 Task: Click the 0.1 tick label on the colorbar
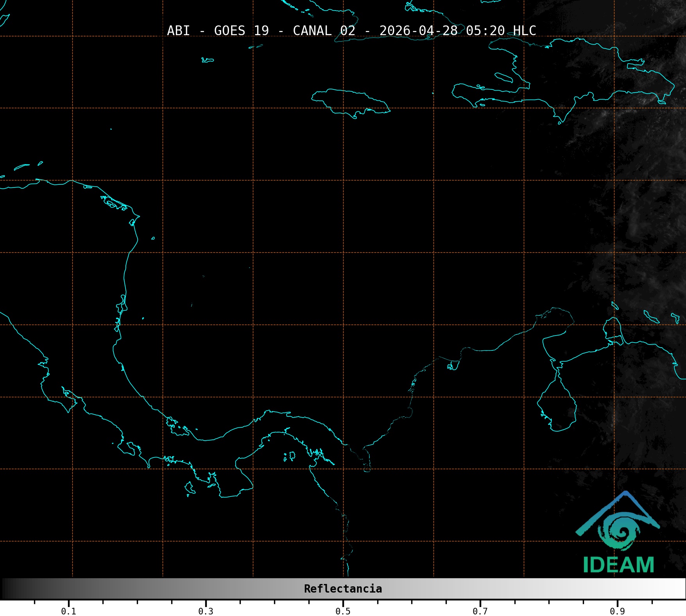tap(68, 611)
